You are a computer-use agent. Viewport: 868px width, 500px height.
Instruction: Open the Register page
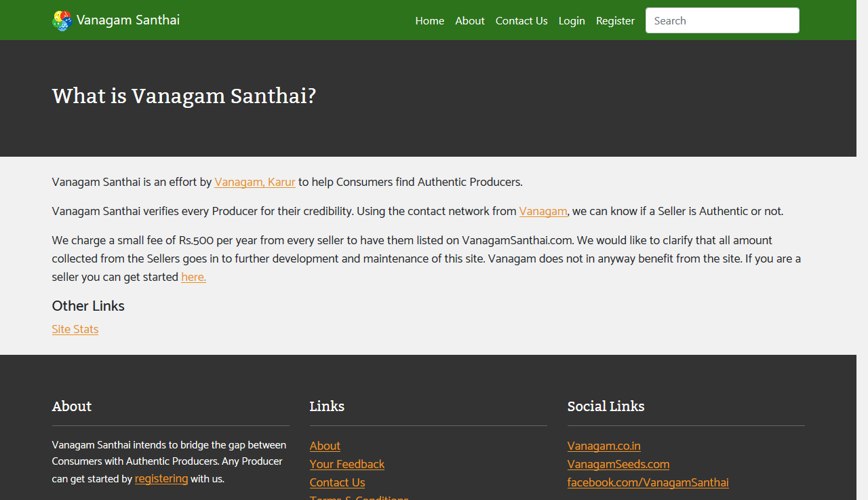point(614,20)
